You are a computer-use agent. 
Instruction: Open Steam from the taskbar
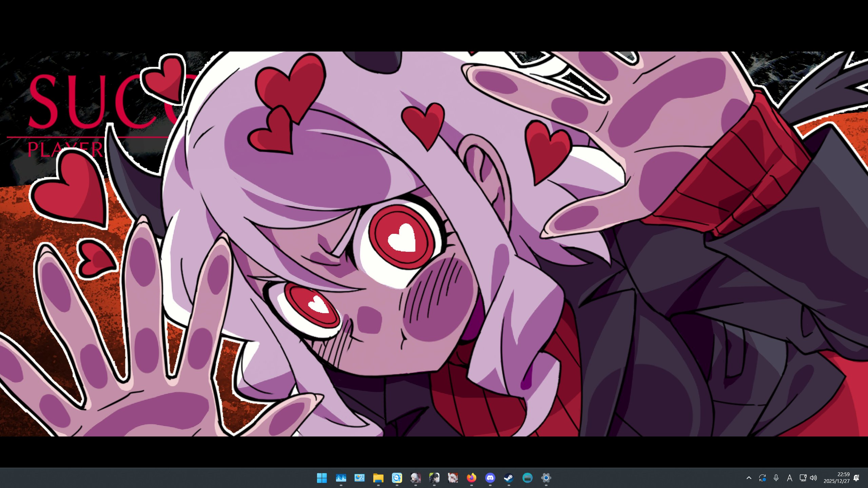pyautogui.click(x=509, y=478)
